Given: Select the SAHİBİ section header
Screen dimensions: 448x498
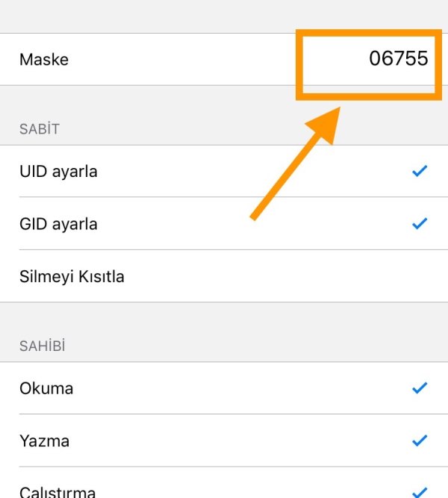Looking at the screenshot, I should [44, 346].
